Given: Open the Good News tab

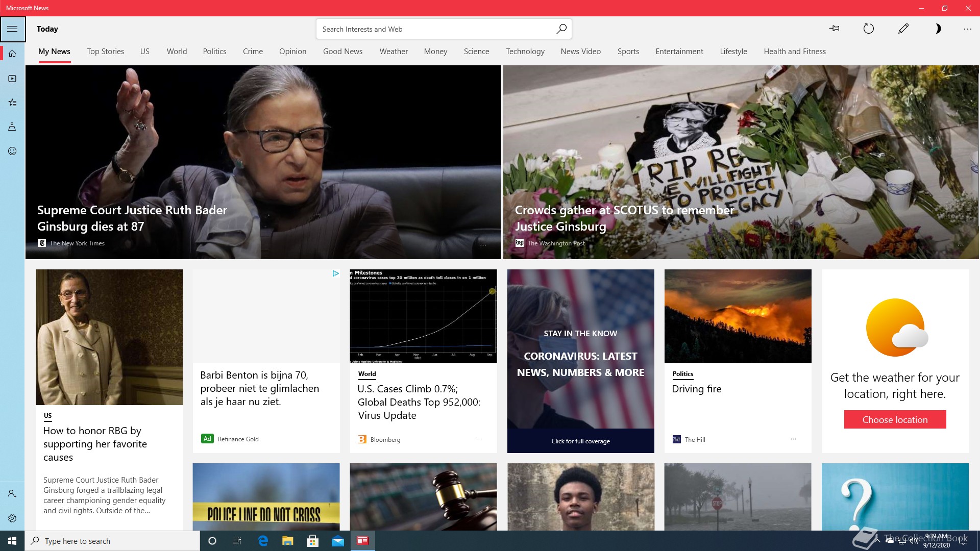Looking at the screenshot, I should 342,52.
